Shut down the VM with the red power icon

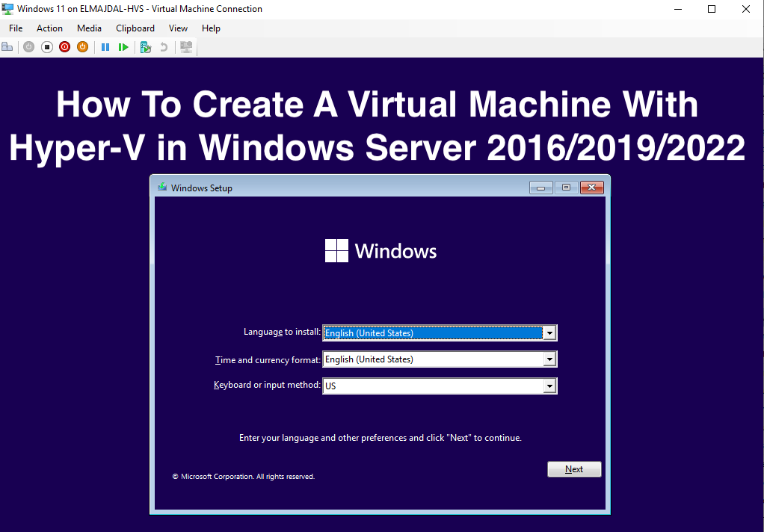pyautogui.click(x=65, y=47)
